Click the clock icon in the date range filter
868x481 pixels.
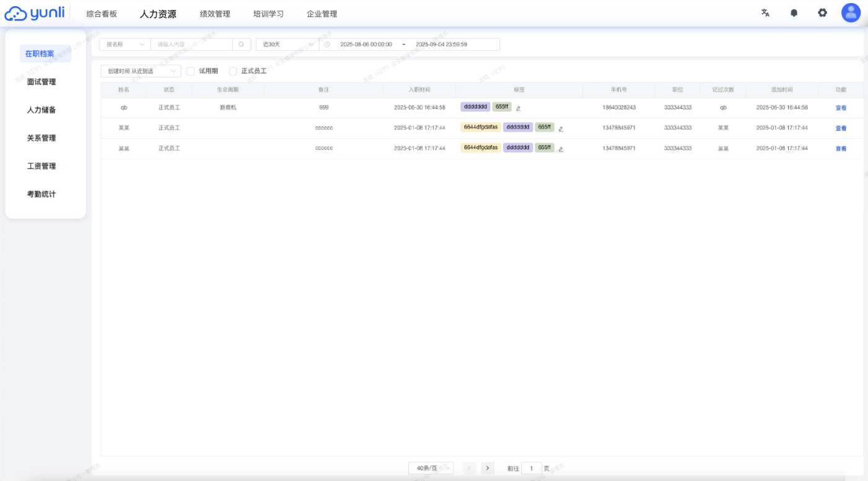tap(327, 44)
